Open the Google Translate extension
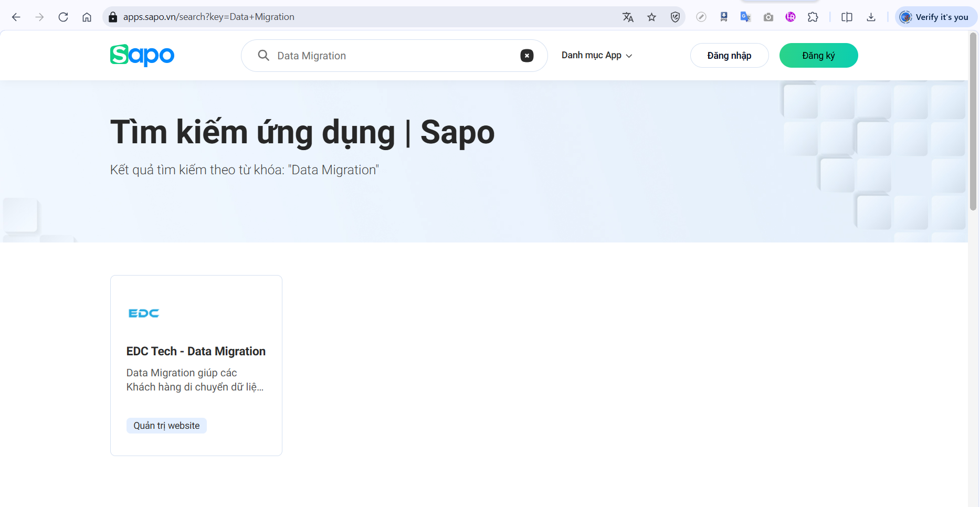The image size is (980, 507). pos(745,17)
